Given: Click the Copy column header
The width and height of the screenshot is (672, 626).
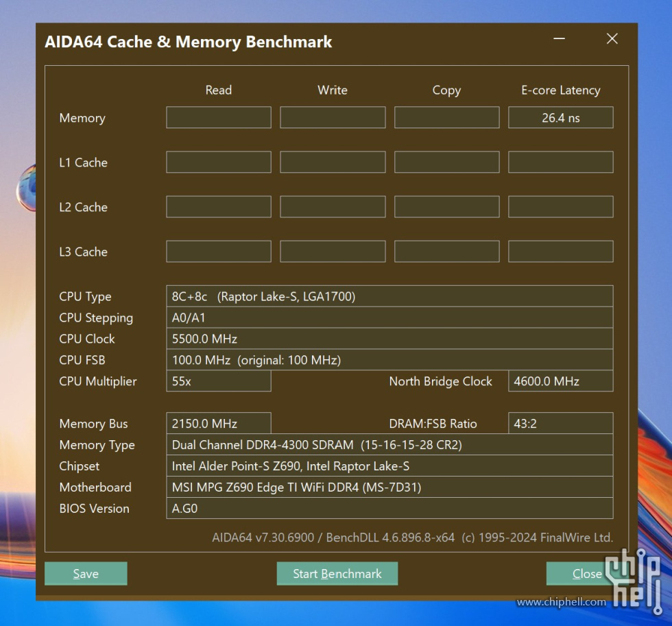Looking at the screenshot, I should point(446,91).
